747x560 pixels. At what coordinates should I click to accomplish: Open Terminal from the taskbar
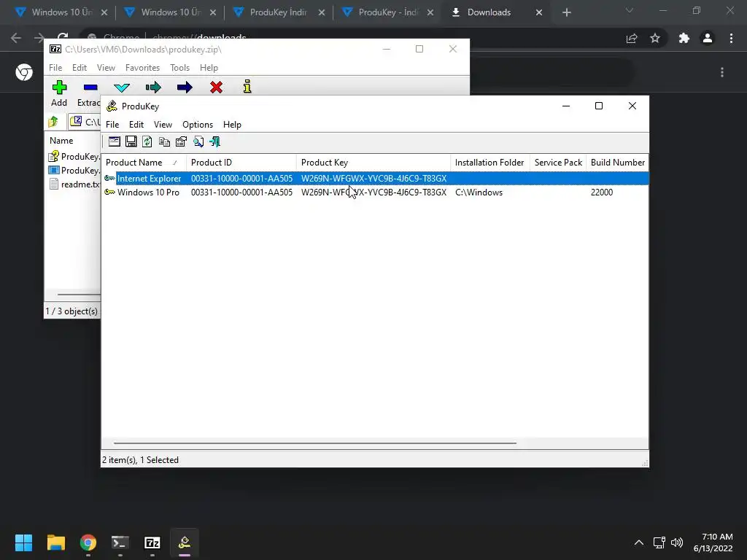[120, 542]
